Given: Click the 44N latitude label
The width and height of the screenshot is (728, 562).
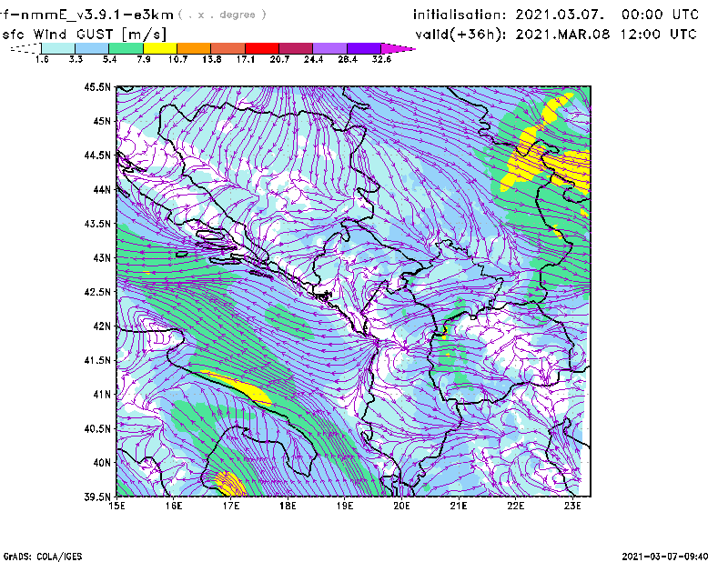Looking at the screenshot, I should pos(103,189).
